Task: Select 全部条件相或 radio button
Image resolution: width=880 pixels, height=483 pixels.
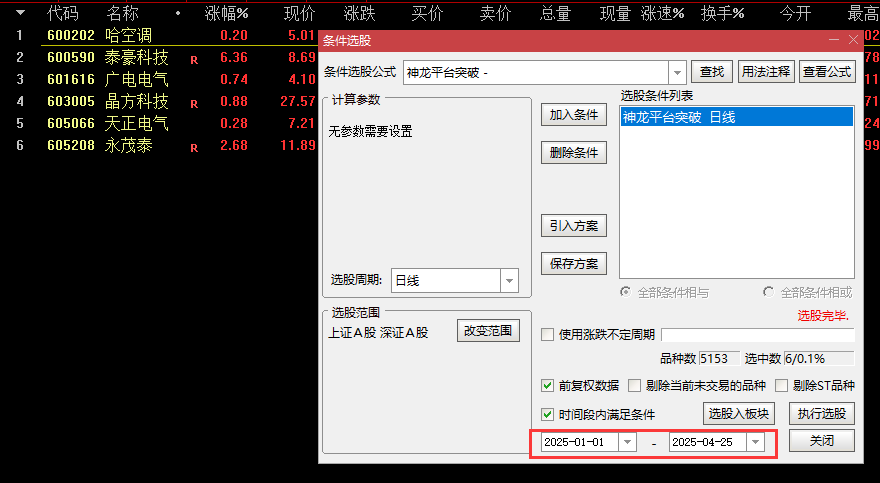Action: (x=768, y=292)
